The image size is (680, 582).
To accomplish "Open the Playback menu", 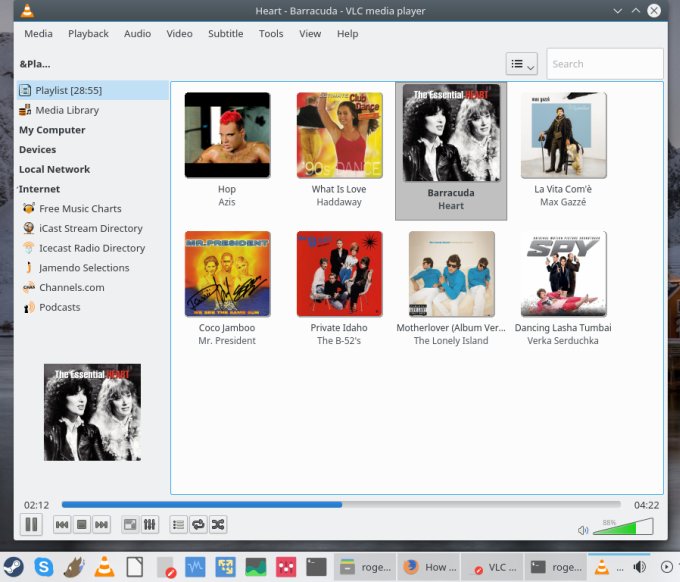I will point(88,33).
